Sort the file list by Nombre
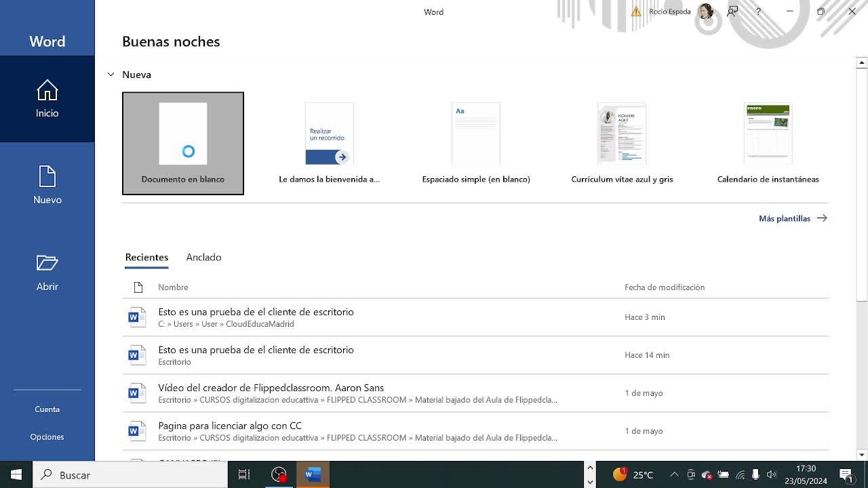Screen dimensions: 868x488 point(173,287)
